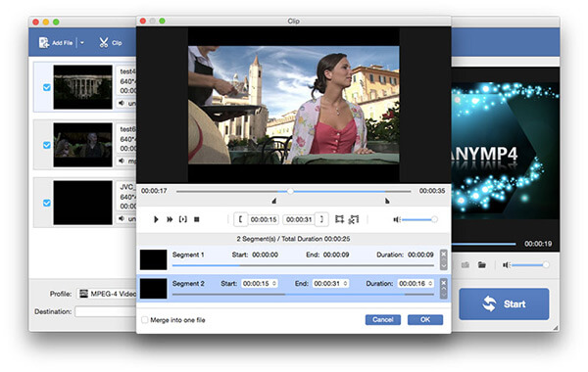Click the start time field 00:00:15 in toolbar
Image resolution: width=588 pixels, height=372 pixels.
pyautogui.click(x=264, y=219)
